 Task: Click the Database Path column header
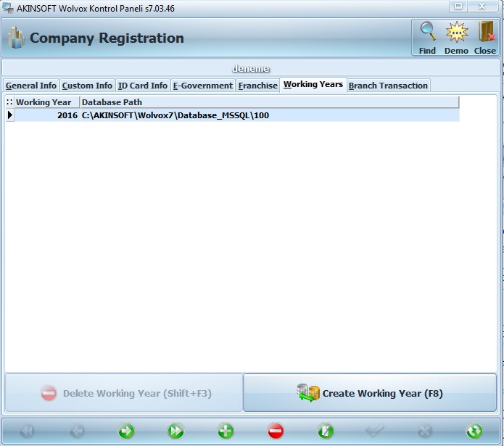point(269,102)
